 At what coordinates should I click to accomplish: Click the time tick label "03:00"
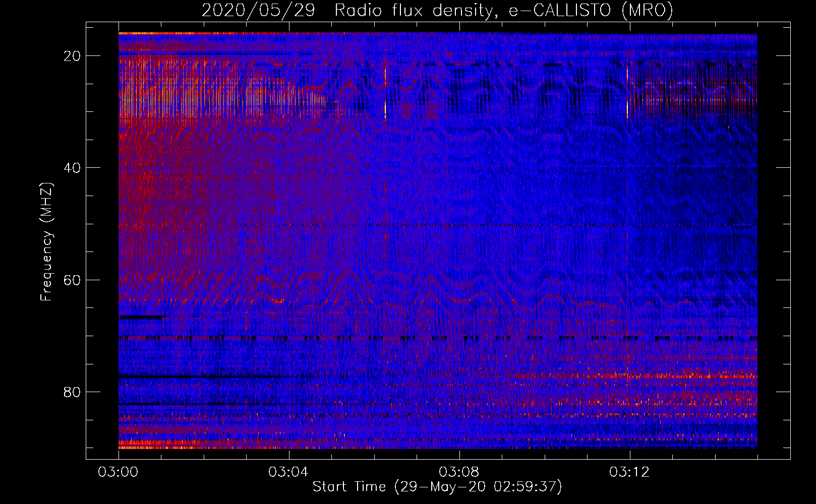pos(118,472)
